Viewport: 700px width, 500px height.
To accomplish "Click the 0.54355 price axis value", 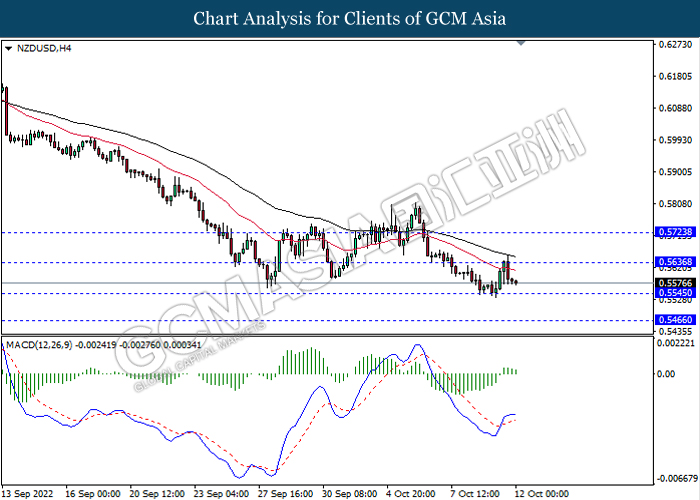I will point(675,331).
